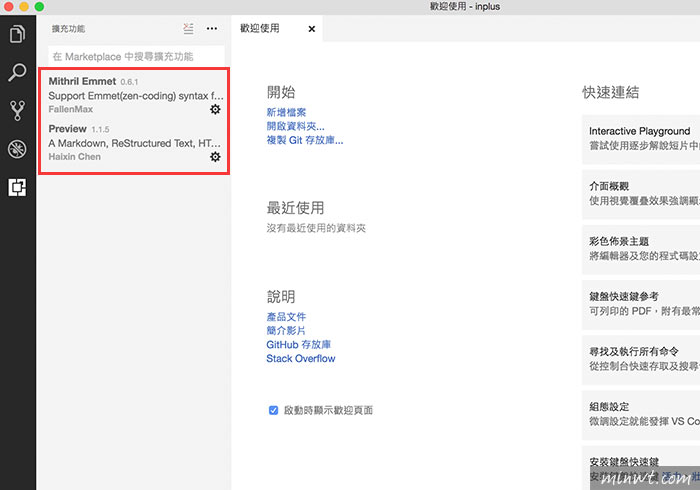700x490 pixels.
Task: Click the Haixin Chen author name
Action: click(x=75, y=157)
